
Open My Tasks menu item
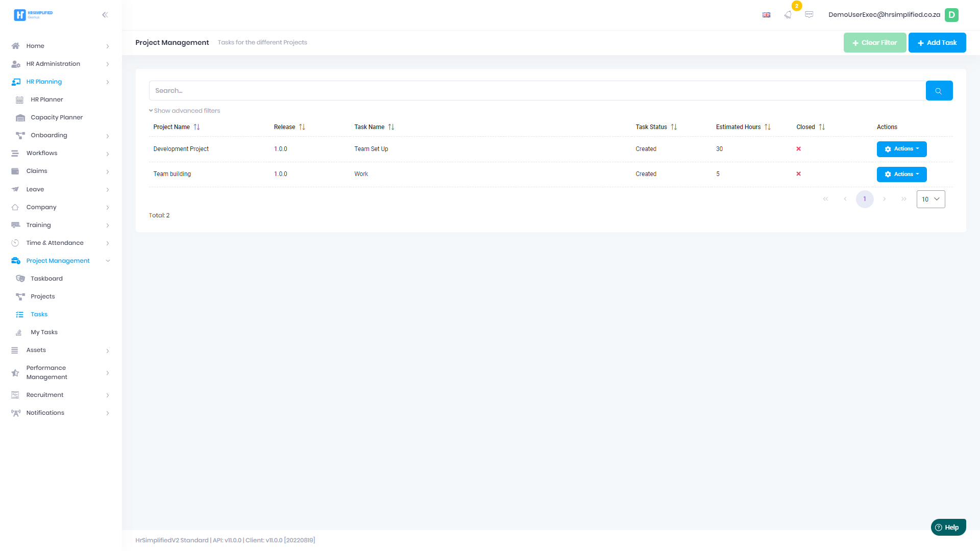click(x=44, y=332)
